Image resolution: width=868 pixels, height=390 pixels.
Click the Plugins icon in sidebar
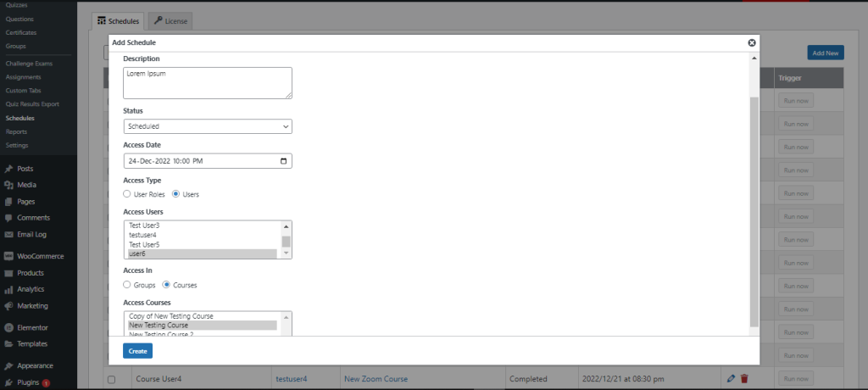[8, 382]
